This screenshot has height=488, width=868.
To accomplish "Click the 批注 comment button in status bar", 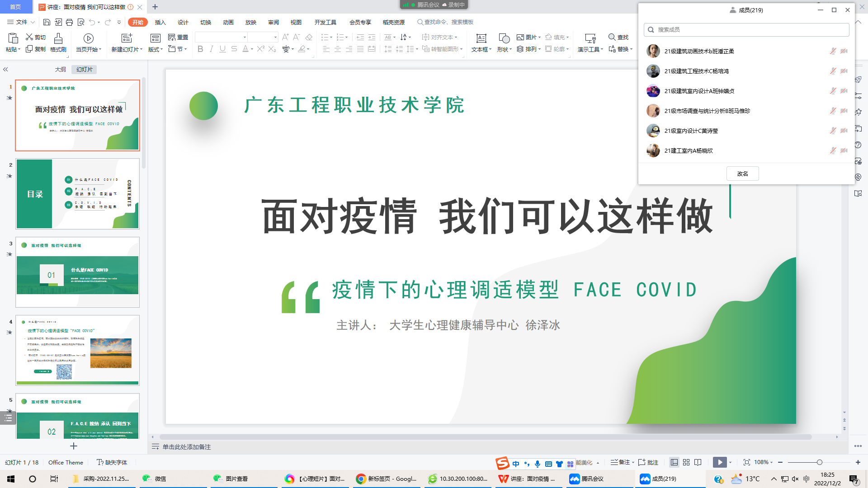I will pos(648,462).
